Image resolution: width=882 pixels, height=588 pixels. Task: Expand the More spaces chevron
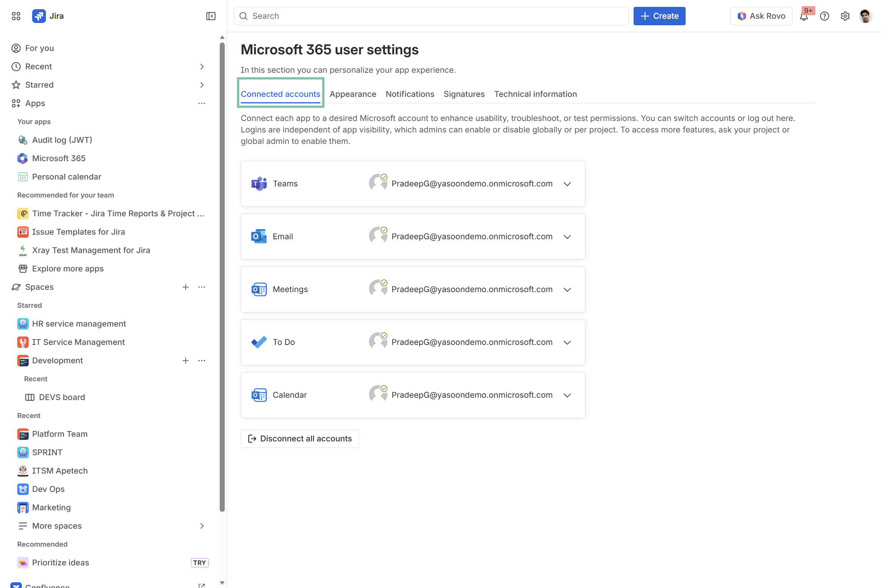(x=202, y=526)
